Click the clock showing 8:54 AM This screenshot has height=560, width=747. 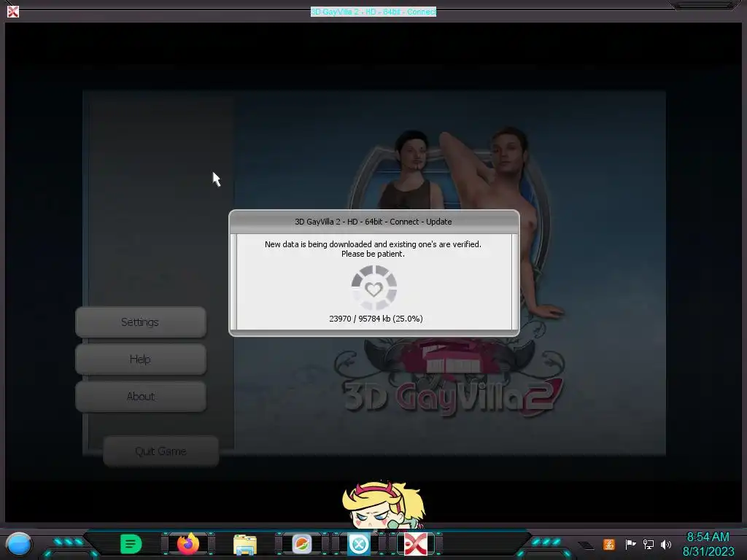708,537
